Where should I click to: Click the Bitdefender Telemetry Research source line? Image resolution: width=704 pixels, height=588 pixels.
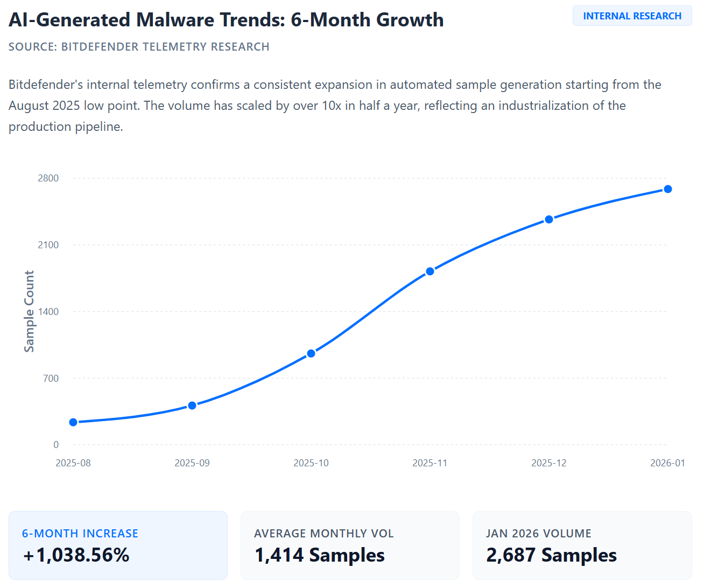tap(139, 47)
